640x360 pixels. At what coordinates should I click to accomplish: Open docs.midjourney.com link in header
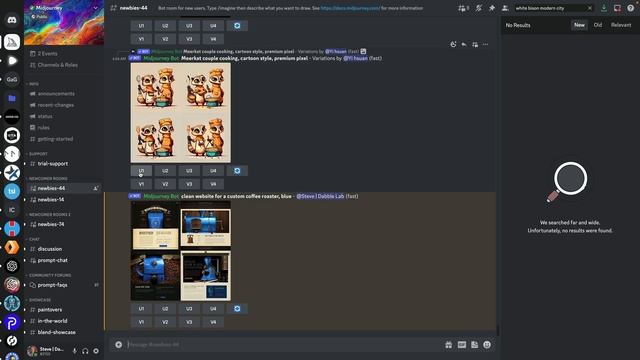coord(350,8)
